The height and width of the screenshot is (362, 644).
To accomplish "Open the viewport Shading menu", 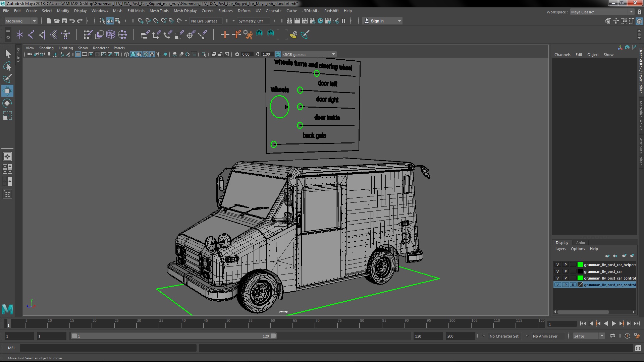I will pyautogui.click(x=46, y=48).
